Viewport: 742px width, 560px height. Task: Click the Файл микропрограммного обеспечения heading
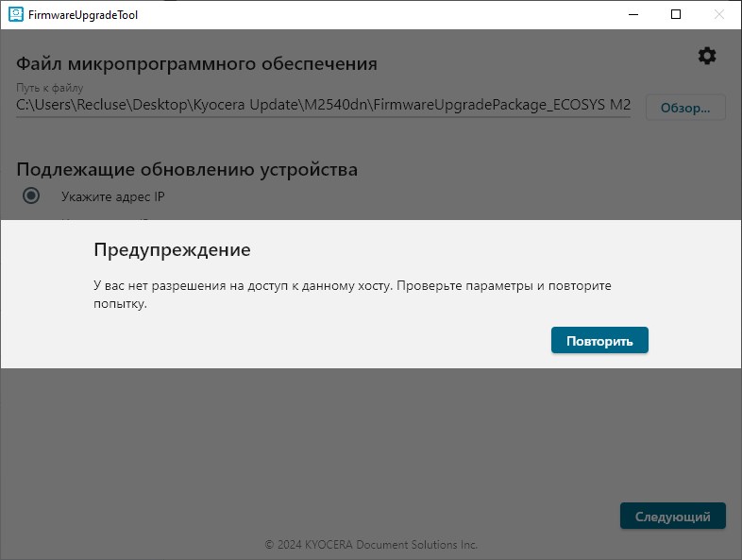[x=196, y=64]
